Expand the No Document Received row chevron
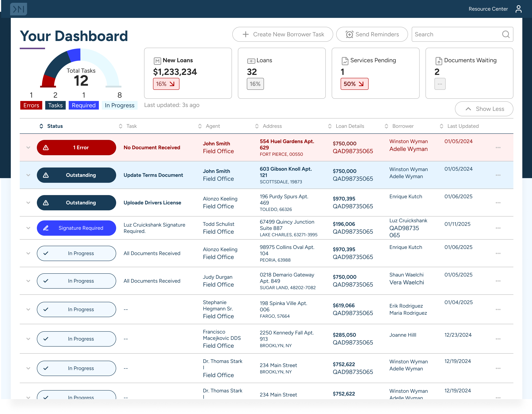532x414 pixels. pyautogui.click(x=28, y=148)
